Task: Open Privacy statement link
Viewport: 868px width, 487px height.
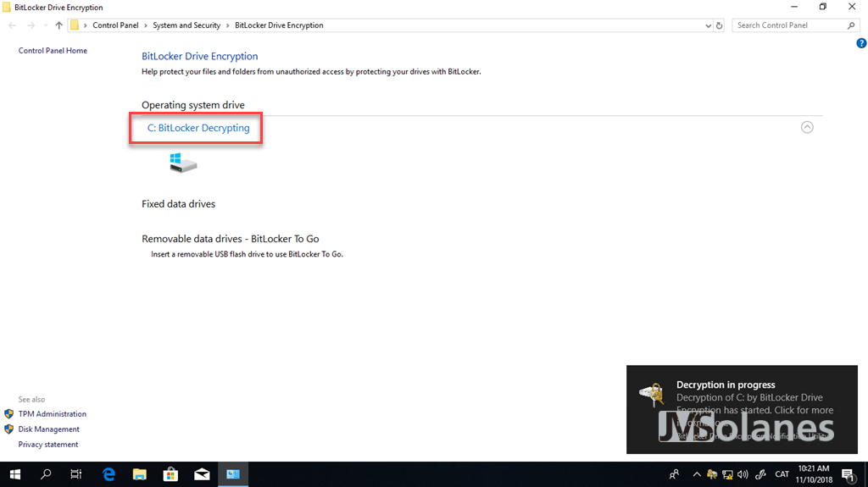Action: tap(48, 445)
